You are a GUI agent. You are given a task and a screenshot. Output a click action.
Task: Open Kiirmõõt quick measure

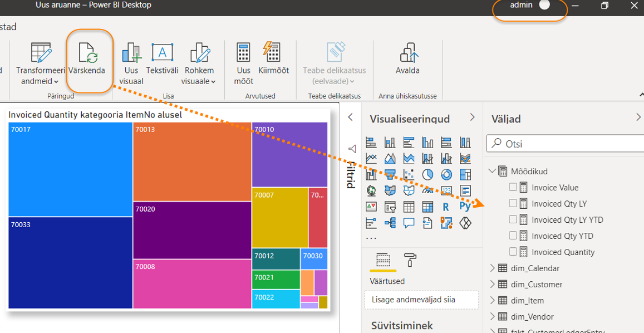tap(273, 58)
